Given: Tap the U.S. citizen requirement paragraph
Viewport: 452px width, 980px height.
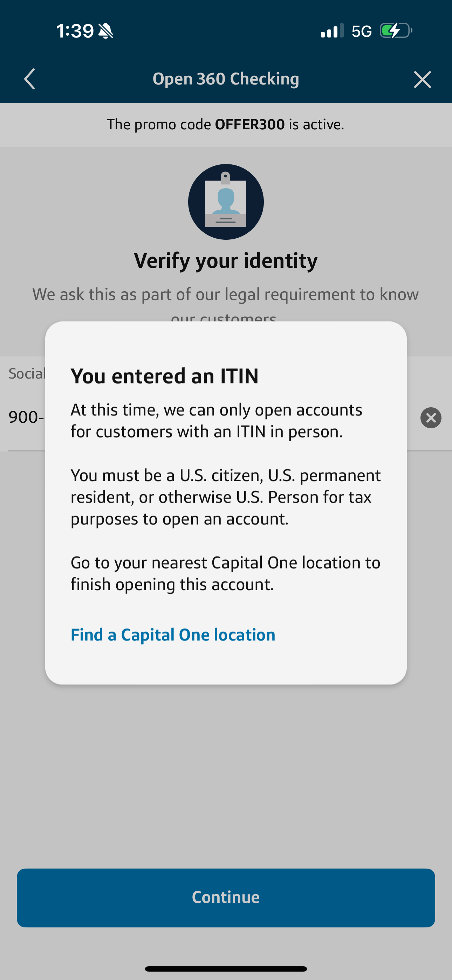Looking at the screenshot, I should coord(226,497).
